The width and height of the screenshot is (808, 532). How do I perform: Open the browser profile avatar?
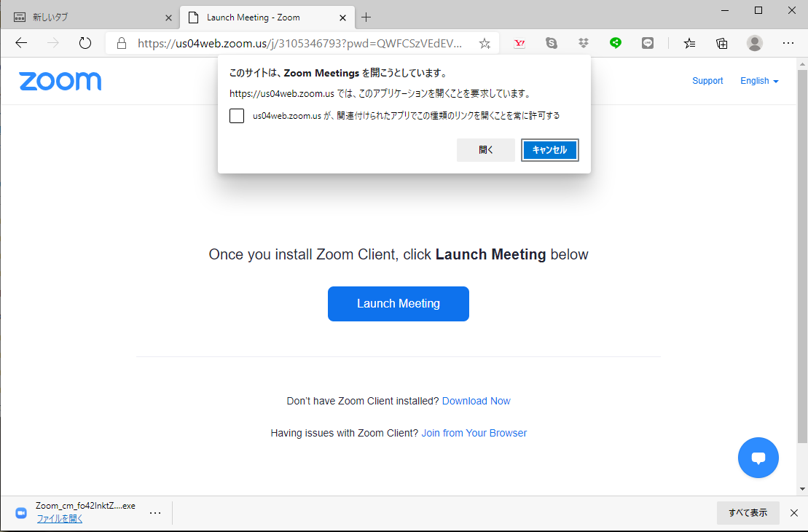(755, 43)
